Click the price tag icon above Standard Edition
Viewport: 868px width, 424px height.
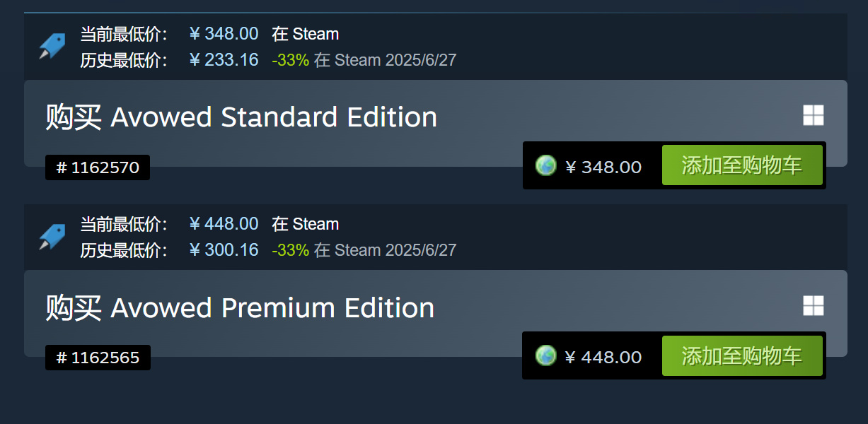pyautogui.click(x=52, y=47)
